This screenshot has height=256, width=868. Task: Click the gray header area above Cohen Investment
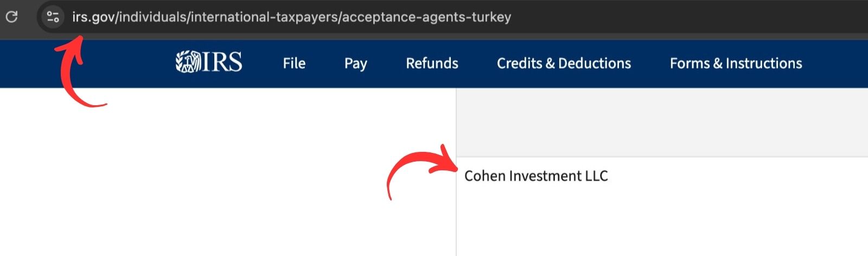[662, 123]
